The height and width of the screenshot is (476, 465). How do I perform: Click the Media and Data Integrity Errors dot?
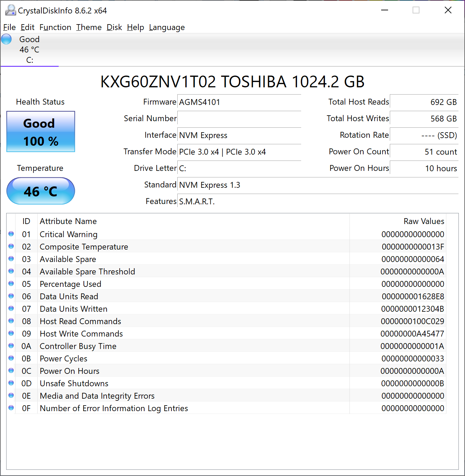[x=11, y=395]
